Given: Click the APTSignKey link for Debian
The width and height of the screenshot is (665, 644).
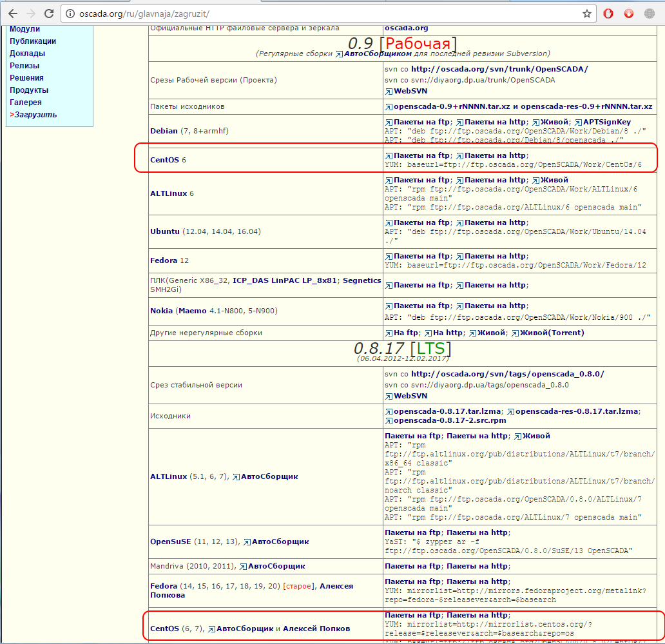Looking at the screenshot, I should [606, 122].
